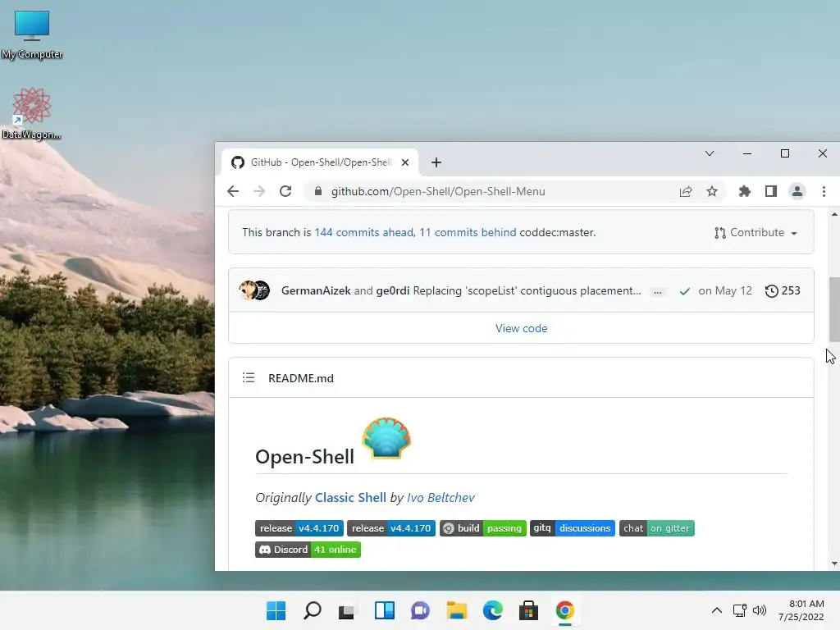Screen dimensions: 840x630
Task: Toggle Chrome side panel
Action: click(771, 191)
